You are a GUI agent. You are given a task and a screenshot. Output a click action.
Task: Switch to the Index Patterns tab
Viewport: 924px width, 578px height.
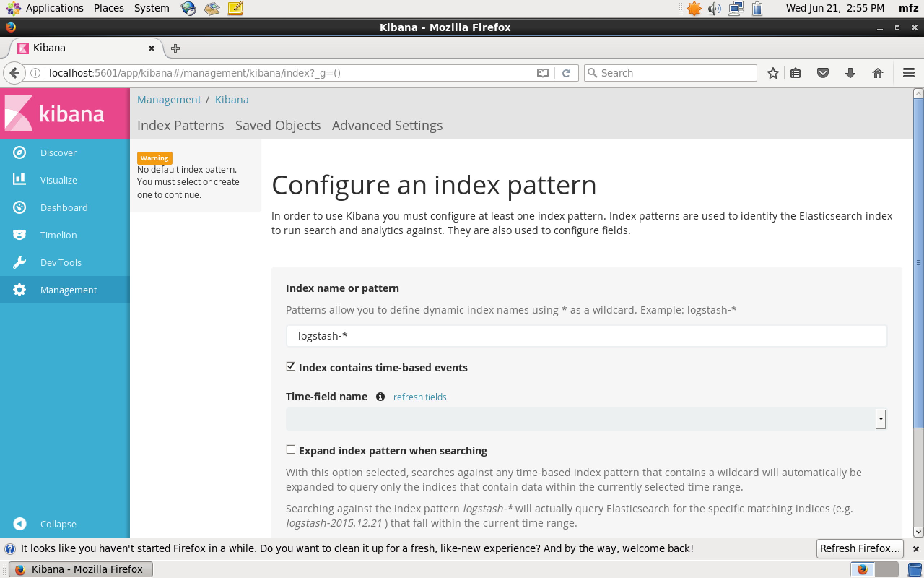pyautogui.click(x=180, y=125)
